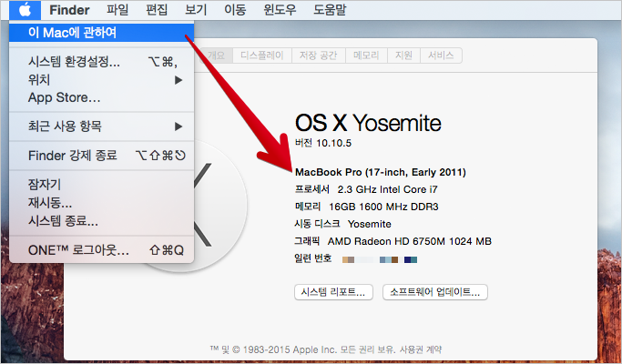Image resolution: width=622 pixels, height=364 pixels.
Task: Switch to the 디스플레이 tab
Action: [262, 56]
